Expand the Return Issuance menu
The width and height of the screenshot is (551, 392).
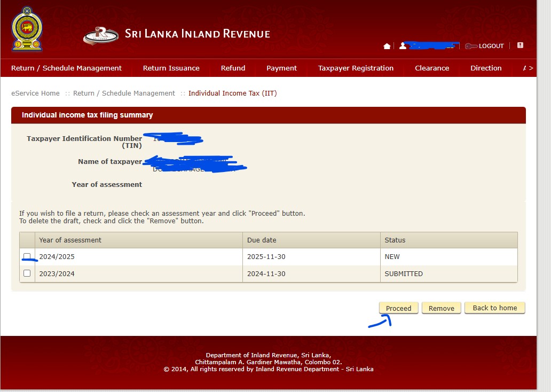coord(171,68)
